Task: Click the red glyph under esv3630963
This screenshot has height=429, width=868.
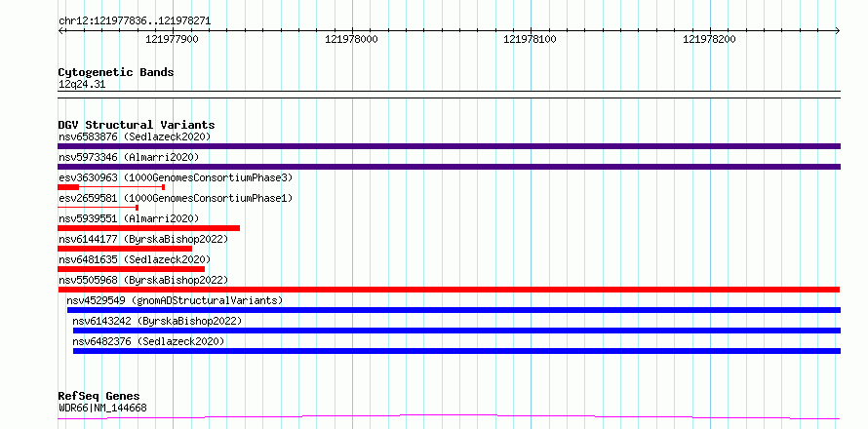Action: (x=111, y=187)
